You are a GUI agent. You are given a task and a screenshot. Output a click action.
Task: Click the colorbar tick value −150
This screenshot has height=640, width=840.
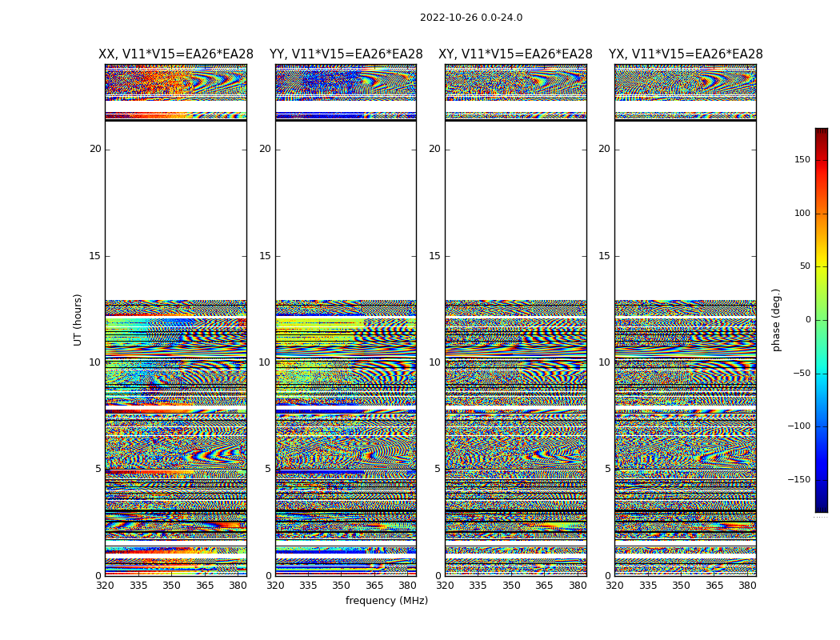pyautogui.click(x=798, y=479)
